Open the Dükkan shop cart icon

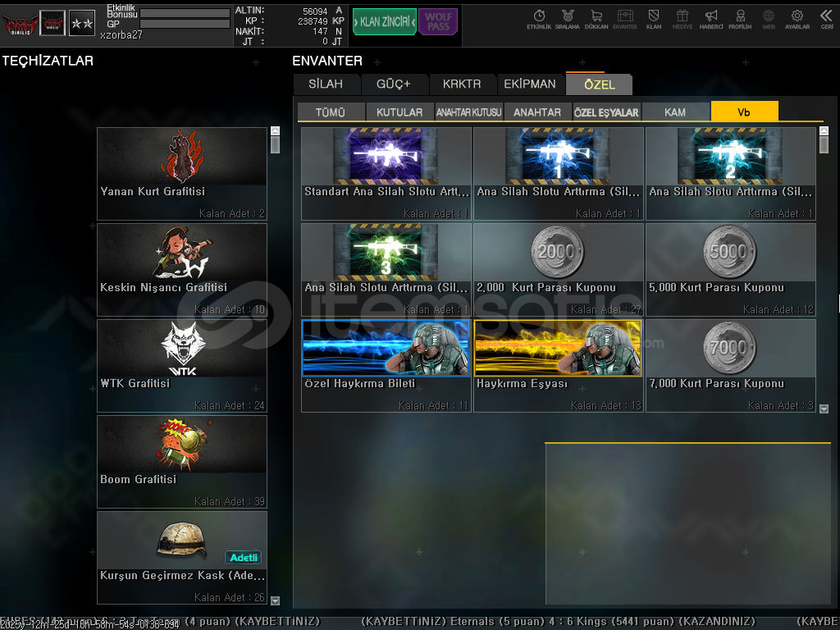[596, 20]
